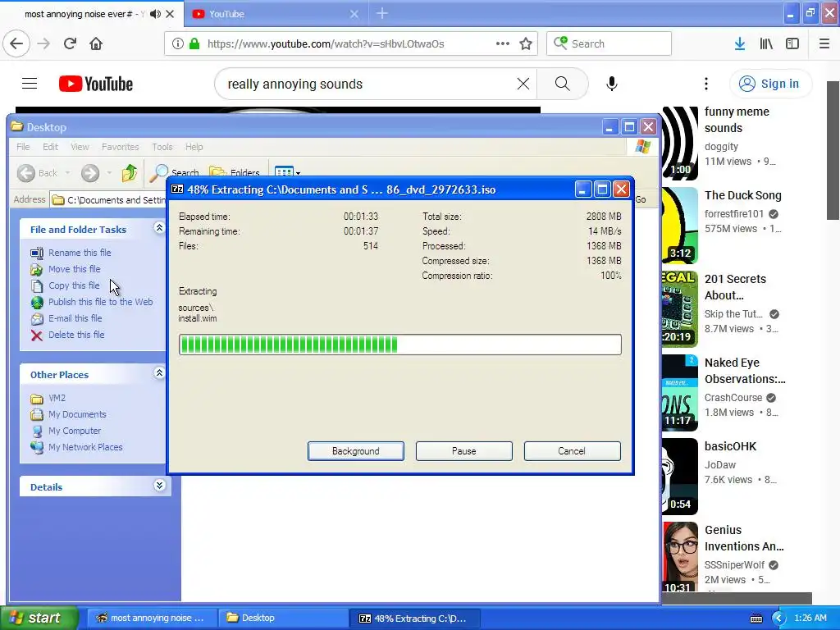The width and height of the screenshot is (840, 630).
Task: Toggle Explorer Folders pane button
Action: [235, 172]
